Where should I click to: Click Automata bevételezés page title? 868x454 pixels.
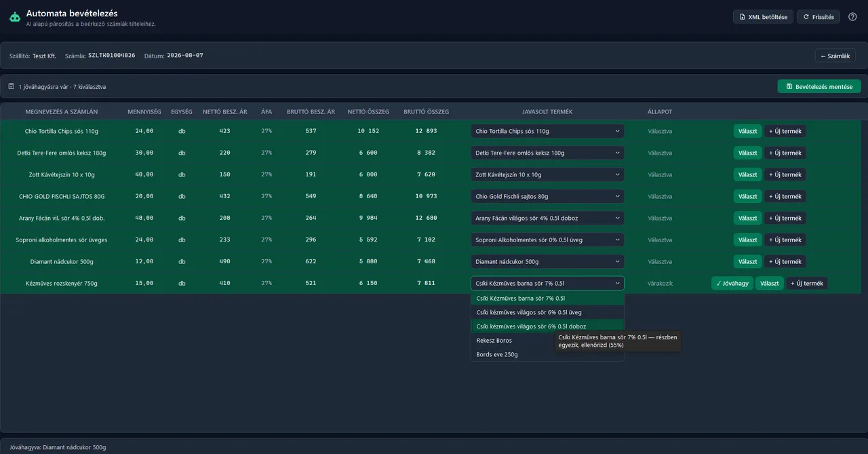pos(72,13)
